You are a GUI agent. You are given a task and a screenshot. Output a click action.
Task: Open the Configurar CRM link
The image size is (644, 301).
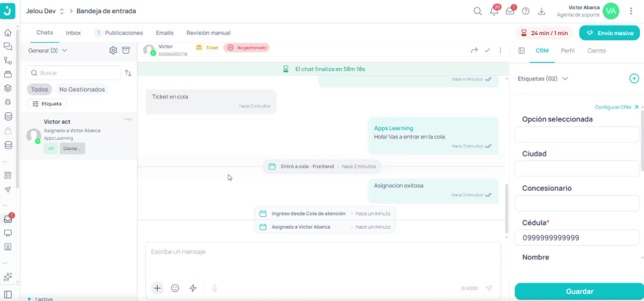point(616,107)
